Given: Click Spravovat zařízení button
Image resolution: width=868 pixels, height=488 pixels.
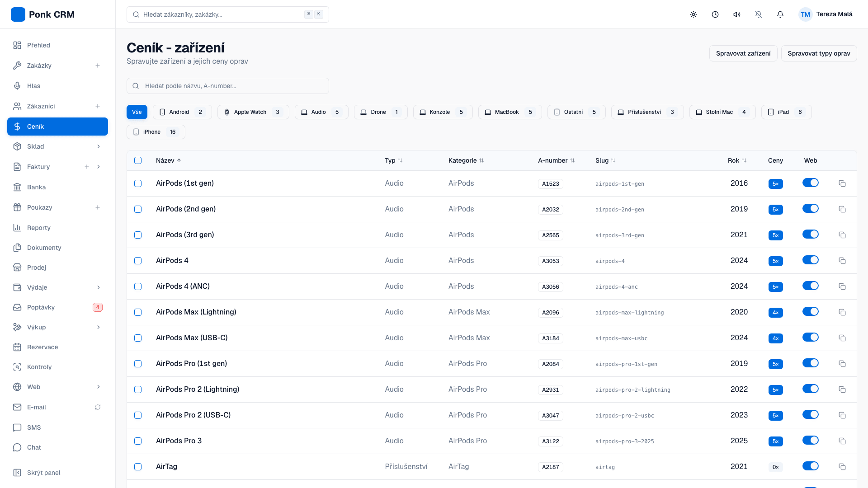Looking at the screenshot, I should (743, 53).
